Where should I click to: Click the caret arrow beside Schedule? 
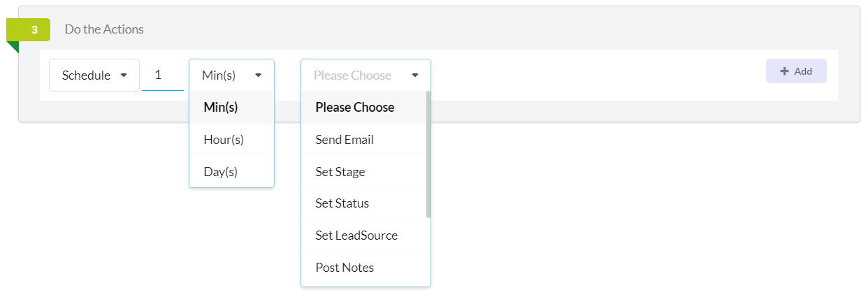click(x=124, y=75)
